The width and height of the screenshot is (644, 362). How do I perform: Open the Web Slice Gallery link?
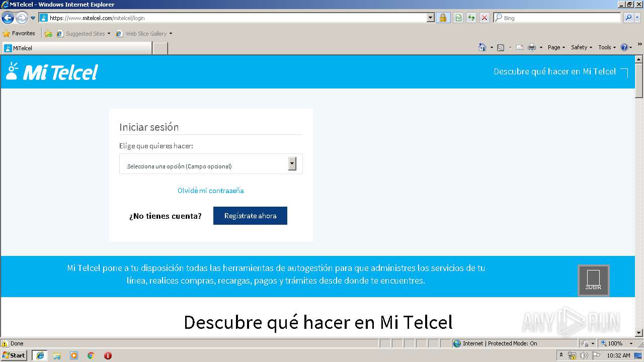pyautogui.click(x=141, y=34)
